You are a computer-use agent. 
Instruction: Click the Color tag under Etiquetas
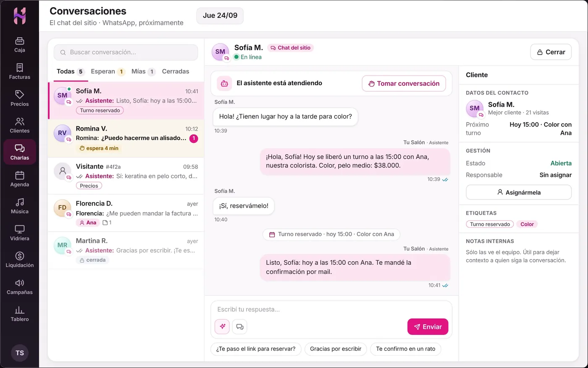tap(527, 224)
